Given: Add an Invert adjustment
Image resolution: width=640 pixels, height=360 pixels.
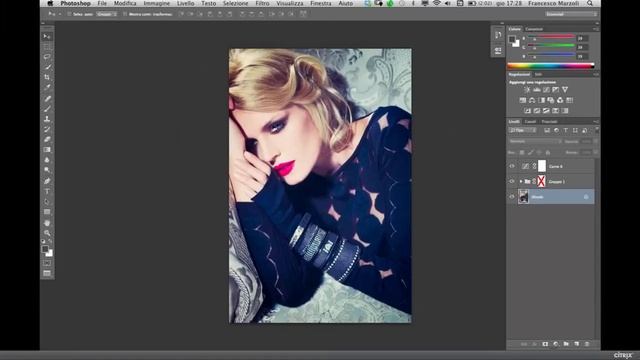Looking at the screenshot, I should [x=527, y=111].
